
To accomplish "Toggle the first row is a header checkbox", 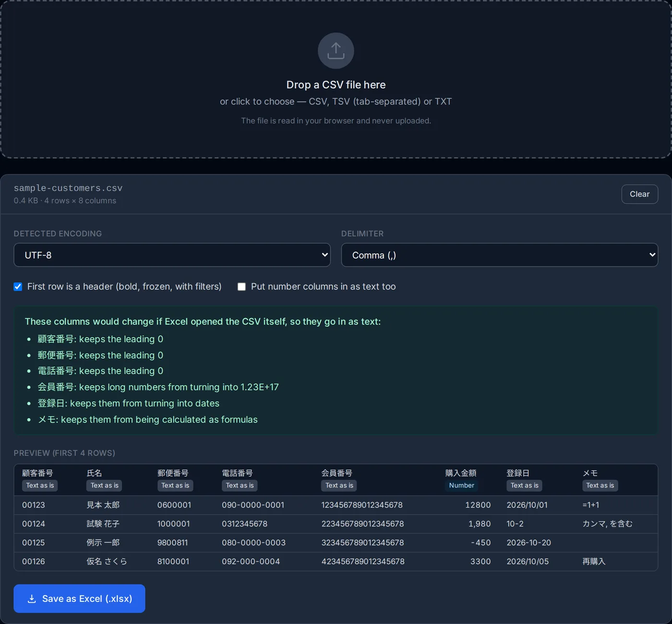I will [18, 287].
